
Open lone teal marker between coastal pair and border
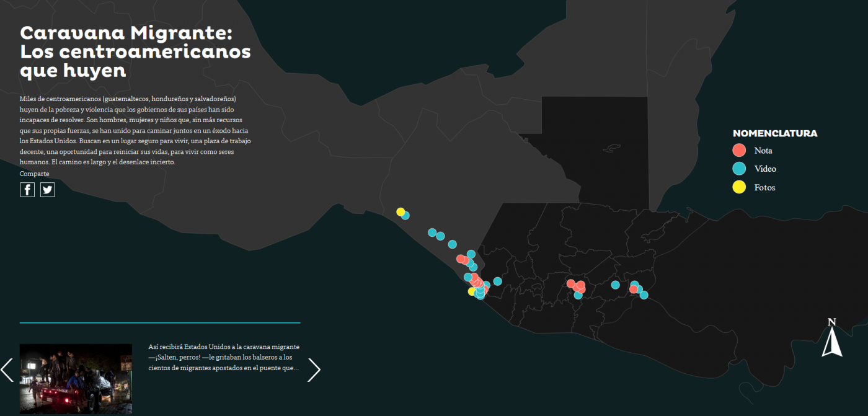453,244
